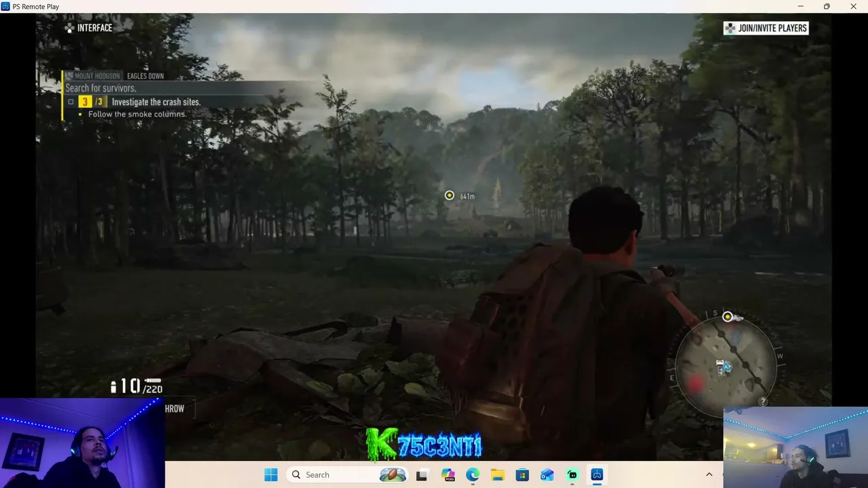Maximize the PS Remote Play window

point(827,6)
